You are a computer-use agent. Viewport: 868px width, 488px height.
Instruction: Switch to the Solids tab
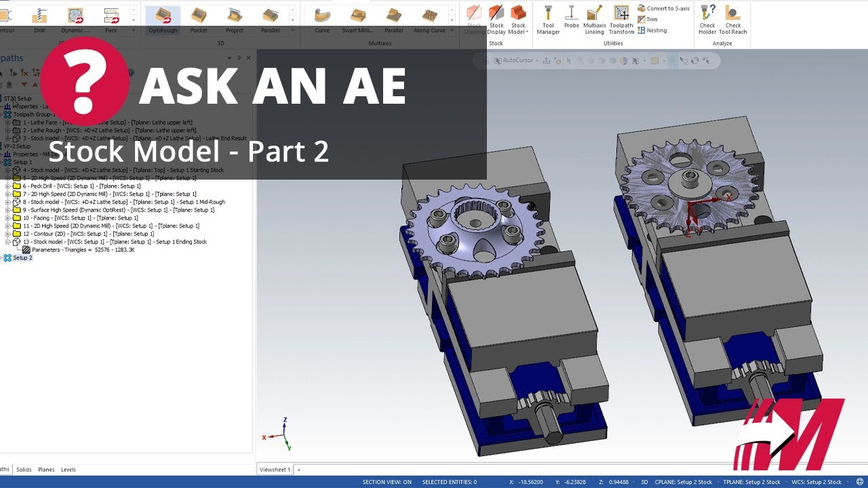(x=24, y=469)
